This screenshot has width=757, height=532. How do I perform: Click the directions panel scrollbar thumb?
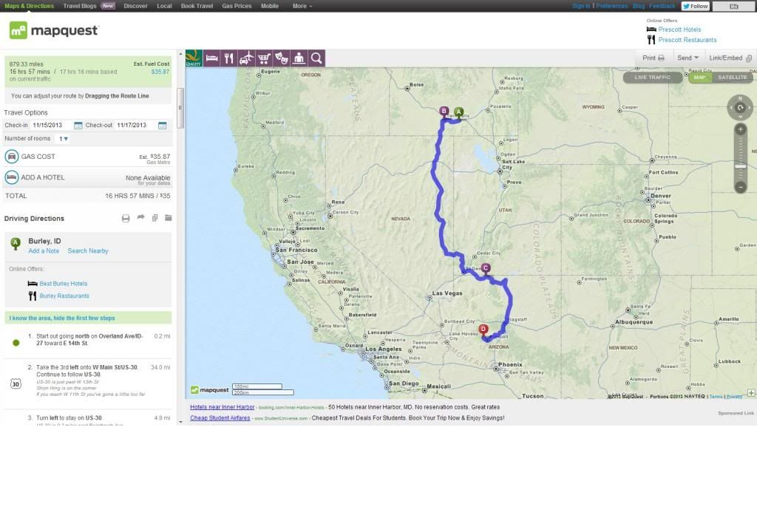coord(180,108)
